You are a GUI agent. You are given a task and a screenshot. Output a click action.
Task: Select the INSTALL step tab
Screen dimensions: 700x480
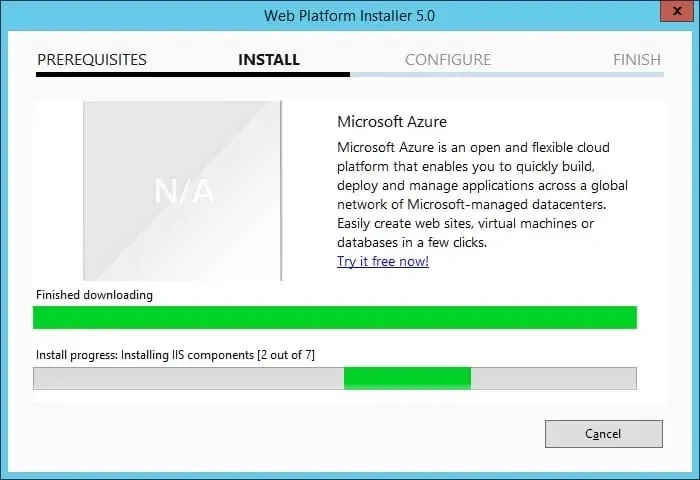[269, 59]
